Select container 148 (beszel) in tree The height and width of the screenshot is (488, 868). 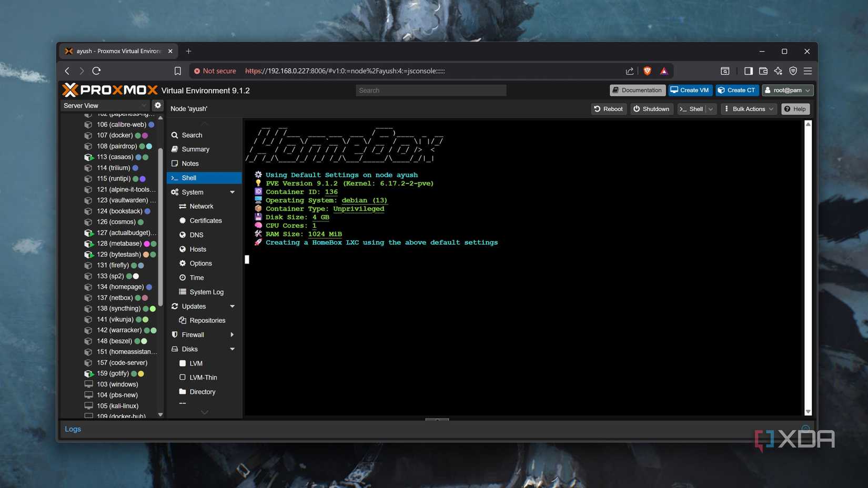point(114,341)
